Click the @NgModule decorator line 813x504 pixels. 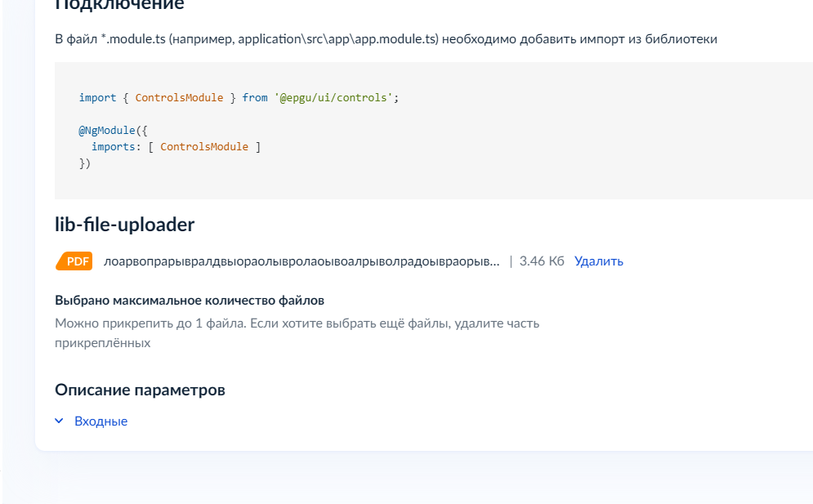[113, 130]
